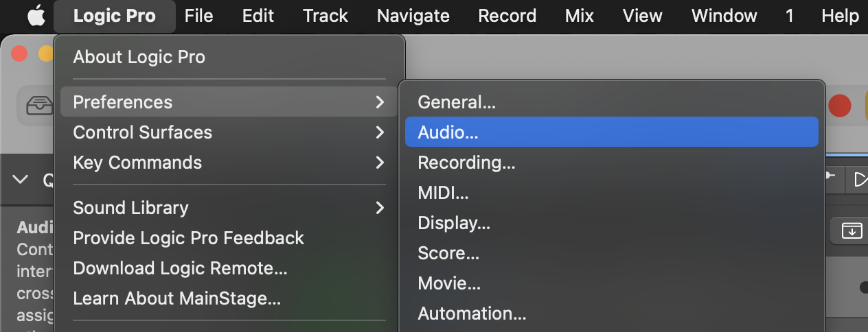Image resolution: width=868 pixels, height=332 pixels.
Task: Choose Download Logic Remote...
Action: 180,268
